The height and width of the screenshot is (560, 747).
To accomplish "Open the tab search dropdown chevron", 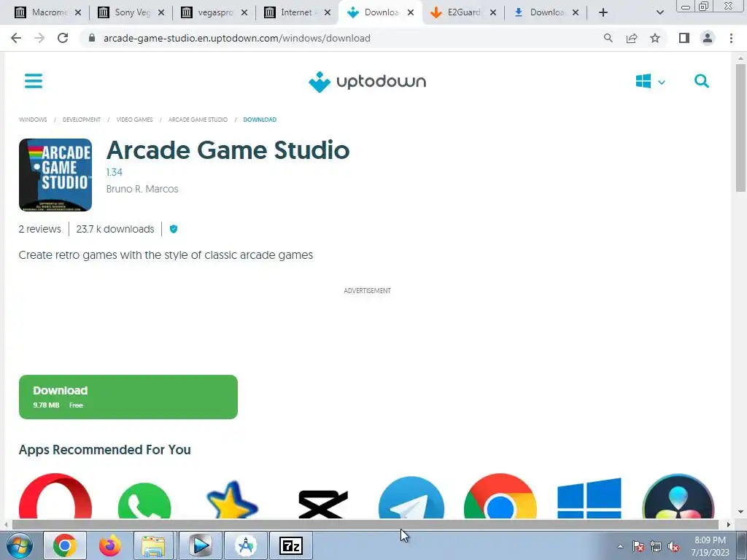I will [x=659, y=12].
